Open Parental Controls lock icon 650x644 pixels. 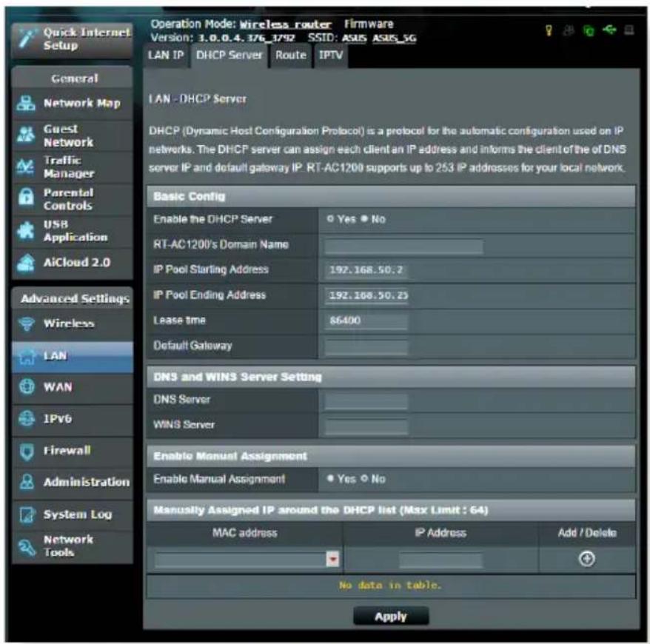click(26, 197)
